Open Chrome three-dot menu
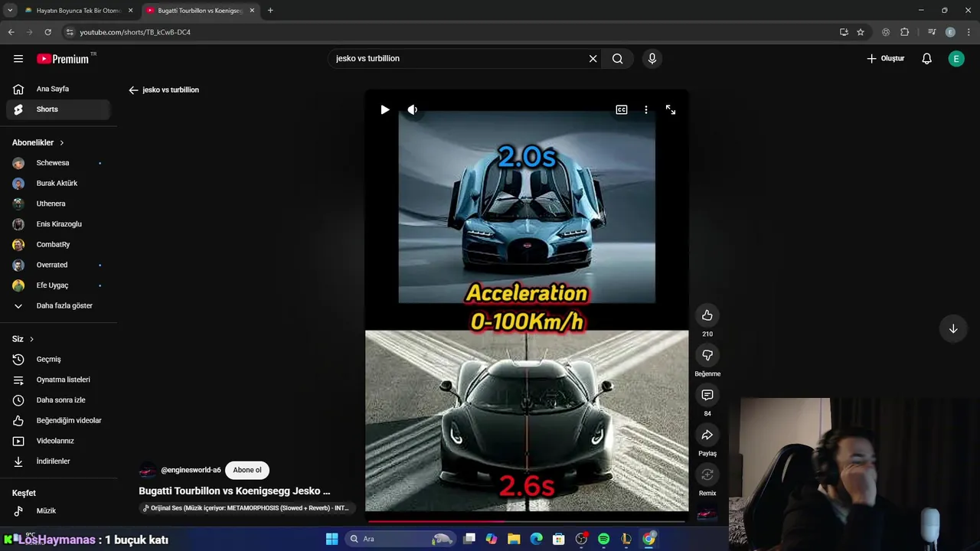980x551 pixels. tap(969, 32)
